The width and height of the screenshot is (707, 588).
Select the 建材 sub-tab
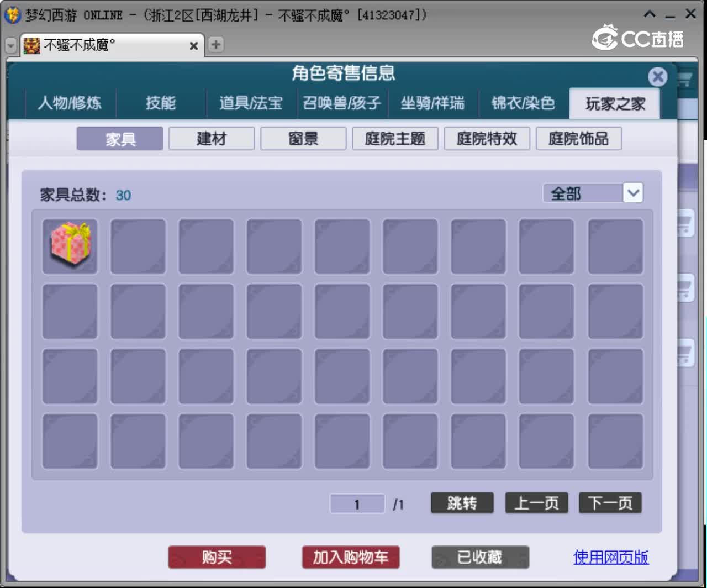click(x=212, y=139)
